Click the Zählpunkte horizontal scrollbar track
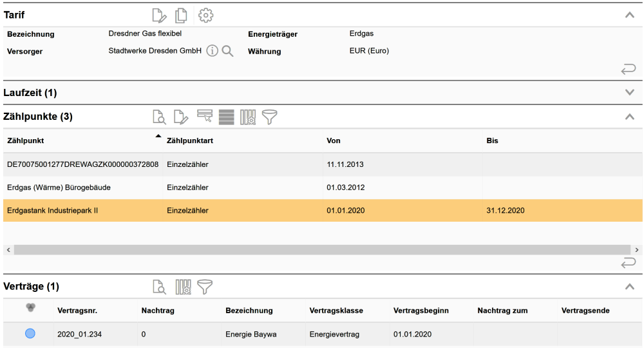 [x=322, y=249]
